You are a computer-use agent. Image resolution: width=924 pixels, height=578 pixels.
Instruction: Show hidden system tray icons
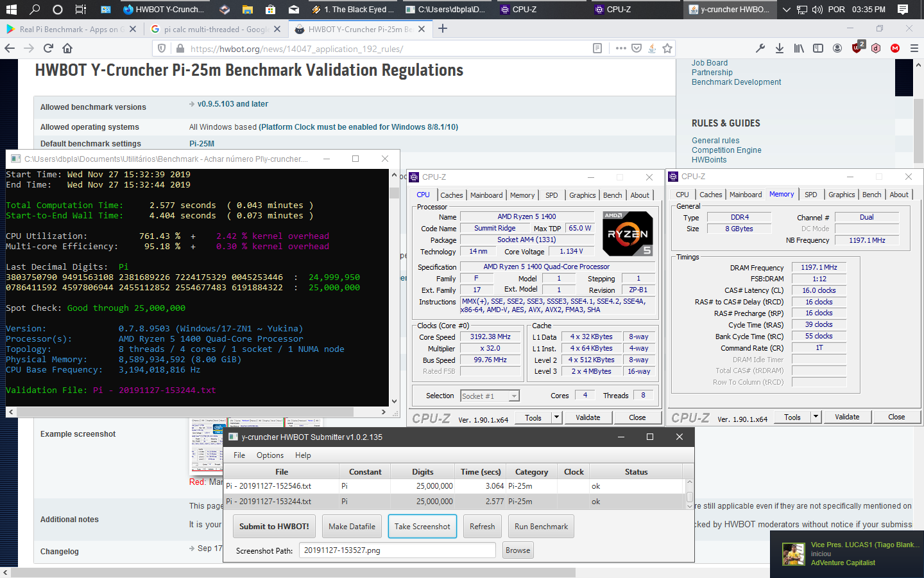click(786, 10)
